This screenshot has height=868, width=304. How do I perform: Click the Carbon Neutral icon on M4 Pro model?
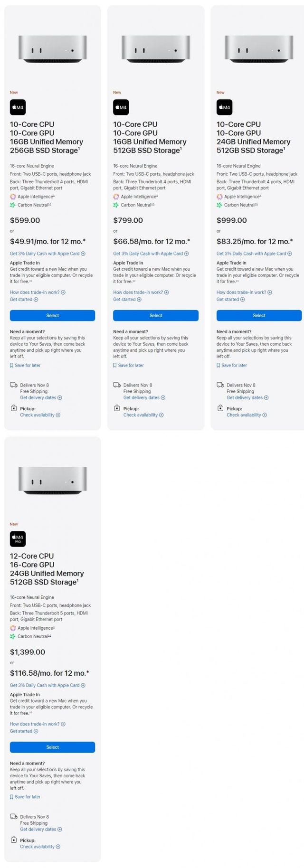13,636
